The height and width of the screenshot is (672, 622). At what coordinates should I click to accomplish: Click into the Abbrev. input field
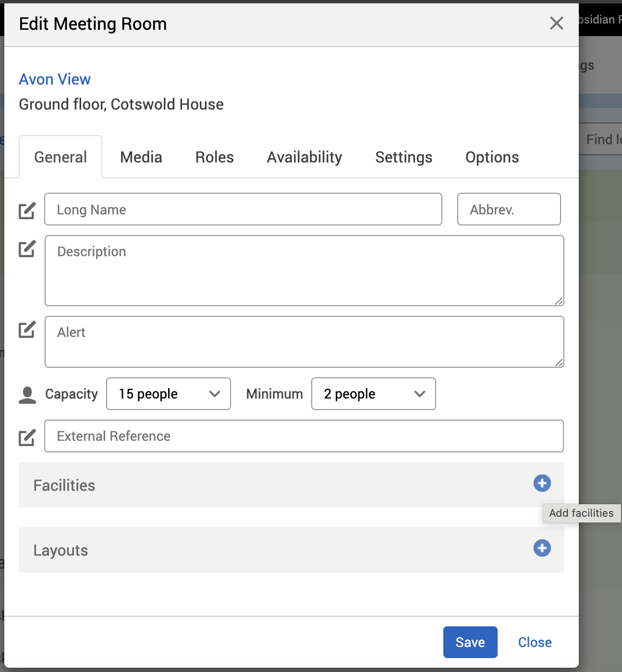[x=509, y=209]
